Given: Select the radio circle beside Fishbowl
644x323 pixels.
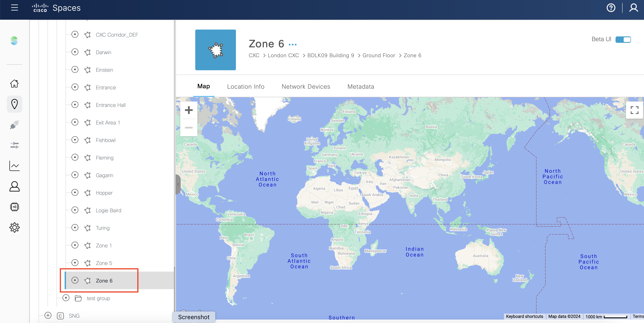Looking at the screenshot, I should coord(75,140).
